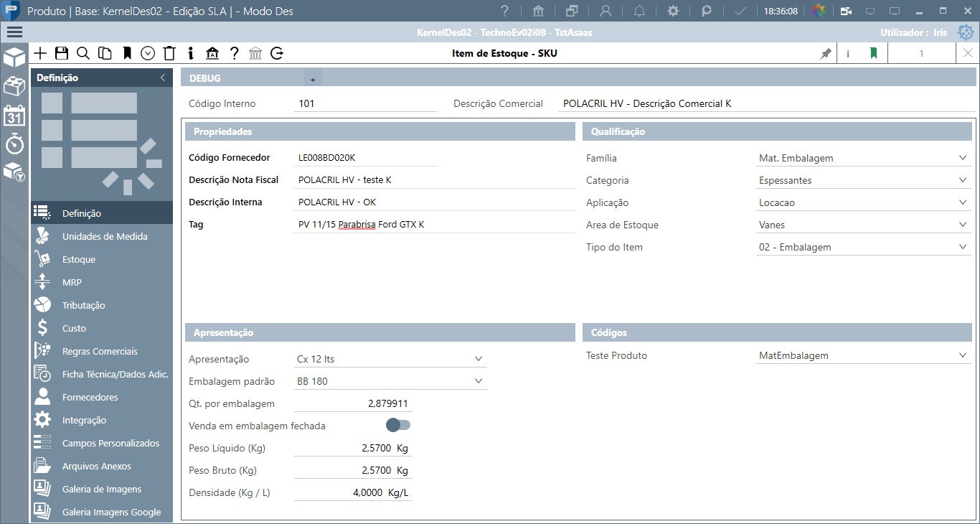Open the Categoria dropdown
This screenshot has height=524, width=980.
click(x=963, y=180)
